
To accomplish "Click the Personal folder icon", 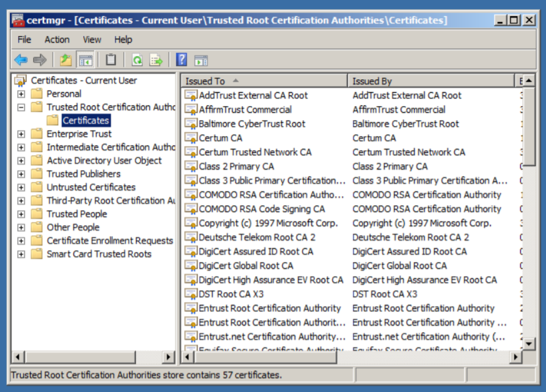I will (37, 93).
